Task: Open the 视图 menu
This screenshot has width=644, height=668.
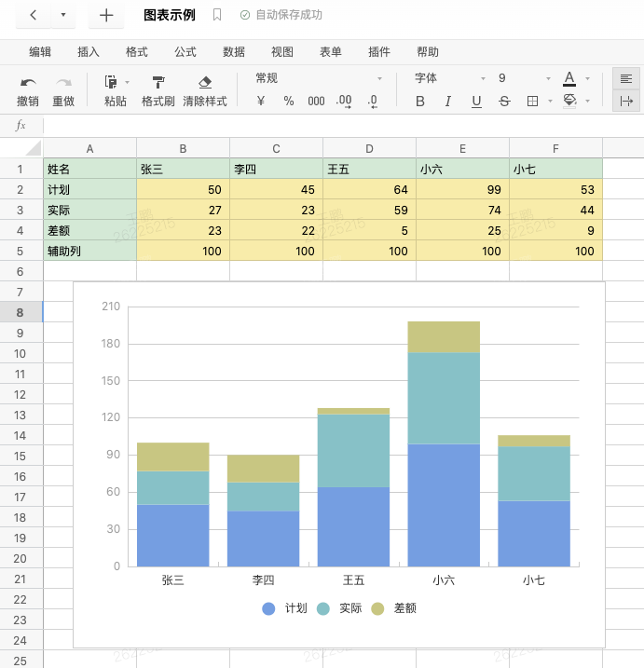Action: click(x=282, y=52)
